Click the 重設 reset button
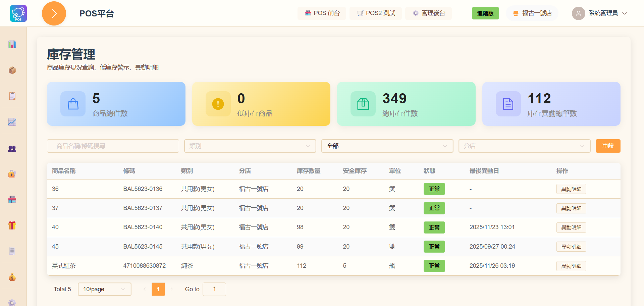 pos(608,146)
